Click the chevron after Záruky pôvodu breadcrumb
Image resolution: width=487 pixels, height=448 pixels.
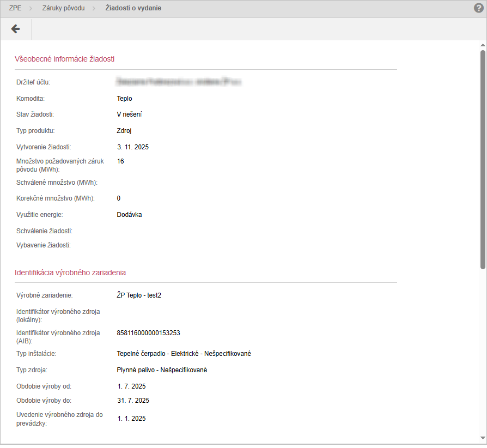[95, 9]
